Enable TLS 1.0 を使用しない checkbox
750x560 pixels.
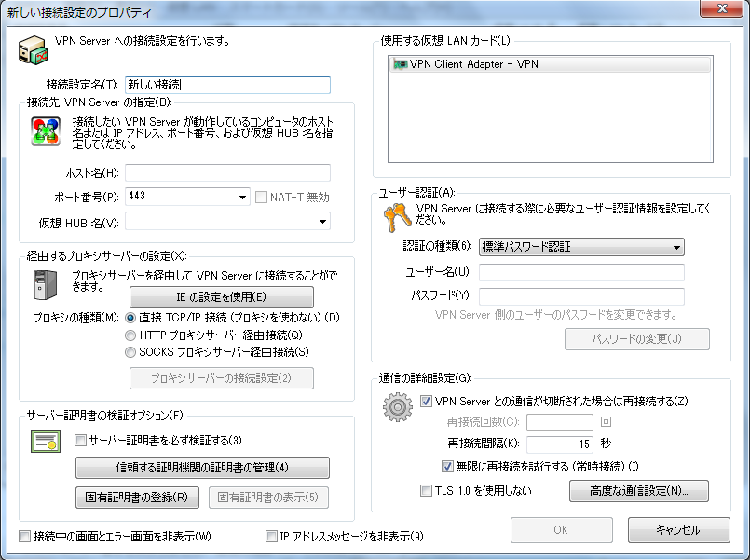[x=426, y=491]
